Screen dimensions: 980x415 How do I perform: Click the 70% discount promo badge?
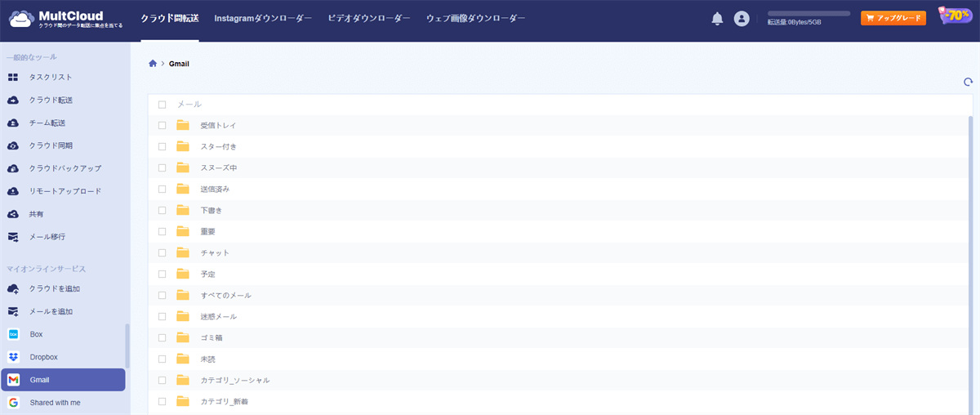(955, 16)
